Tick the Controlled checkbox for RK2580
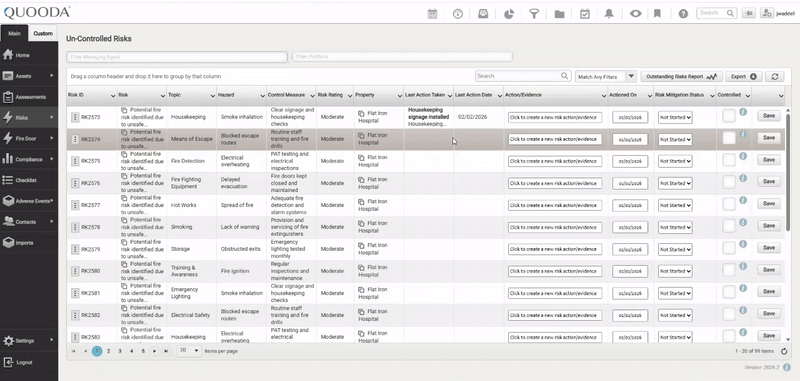The width and height of the screenshot is (800, 381). pos(729,270)
